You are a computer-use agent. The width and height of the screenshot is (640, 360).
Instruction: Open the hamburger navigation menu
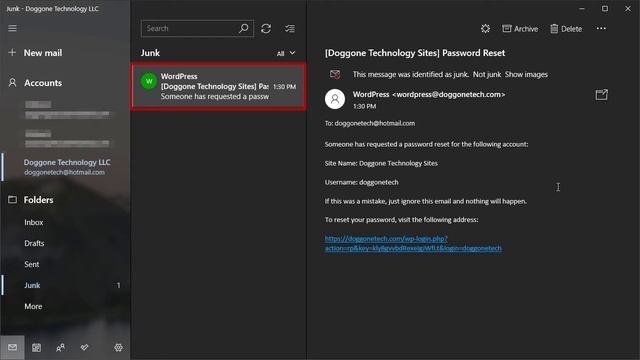click(x=13, y=28)
